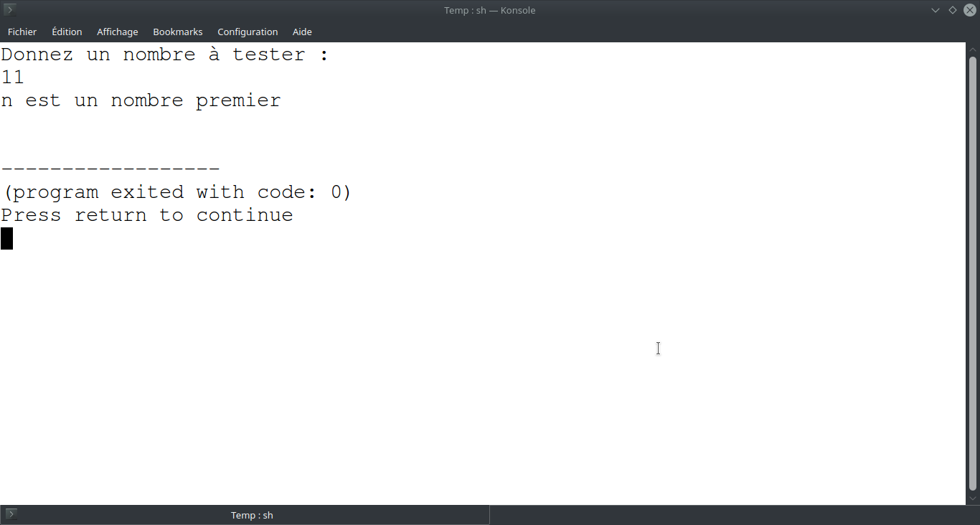Open the Fichier menu
Image resolution: width=980 pixels, height=525 pixels.
click(22, 32)
